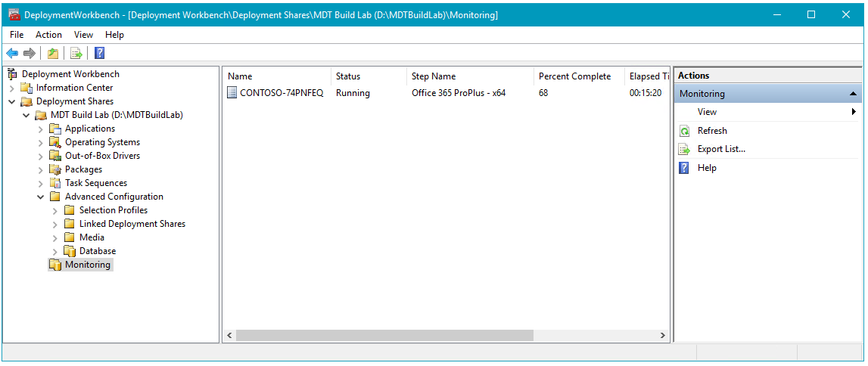Click the Back arrow toolbar icon

[12, 53]
